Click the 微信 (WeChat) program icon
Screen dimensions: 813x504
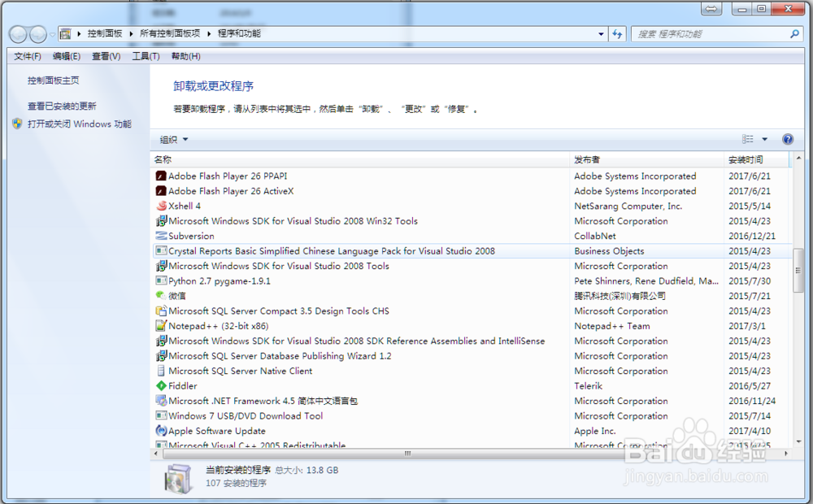point(161,296)
